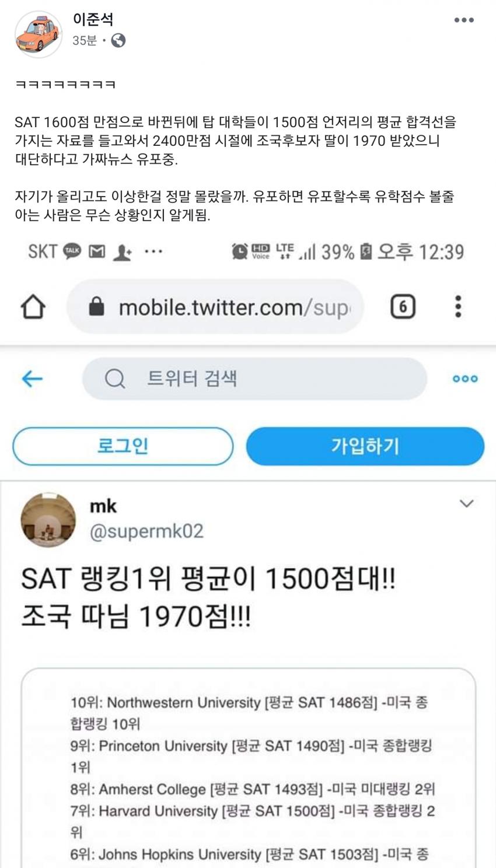Tap the browser home icon
This screenshot has width=496, height=868.
coord(33,306)
